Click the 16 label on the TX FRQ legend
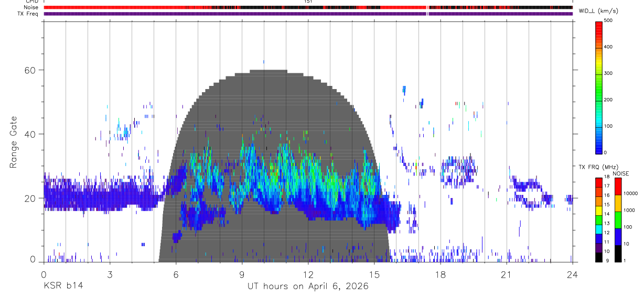Screen dimensions: 644x297 coord(606,195)
